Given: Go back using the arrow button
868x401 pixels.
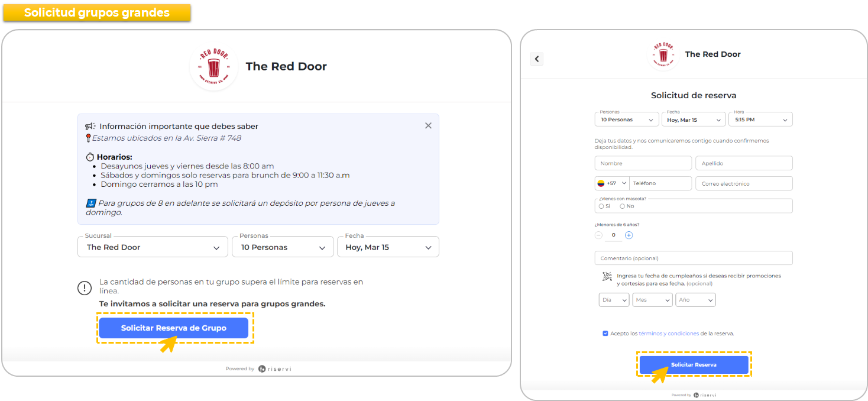Looking at the screenshot, I should [x=537, y=59].
